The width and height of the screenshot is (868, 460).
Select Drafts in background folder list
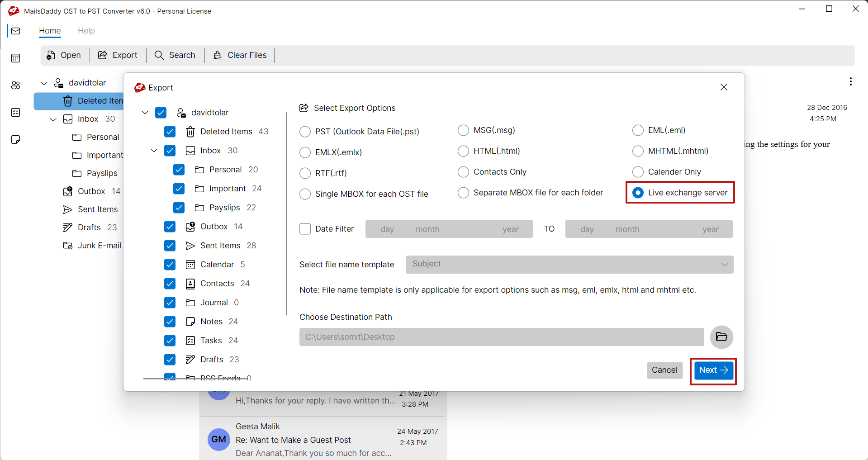coord(90,228)
